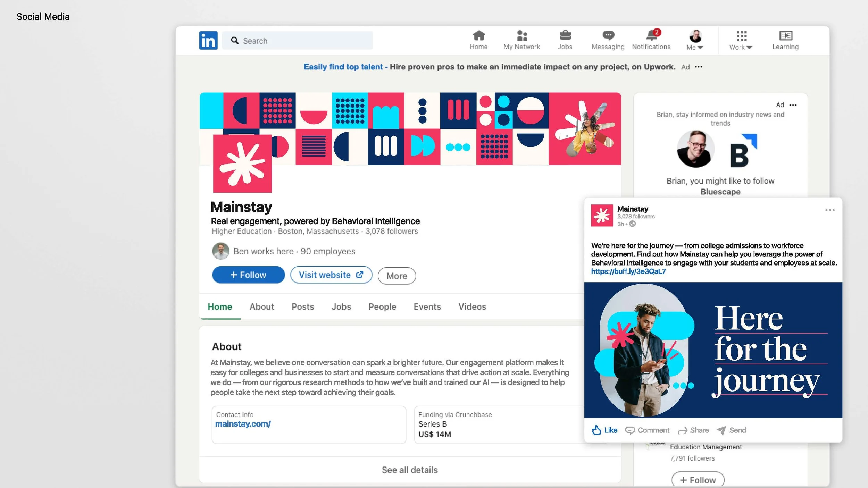Open the Messaging speech bubble icon
This screenshot has width=868, height=488.
pos(608,35)
